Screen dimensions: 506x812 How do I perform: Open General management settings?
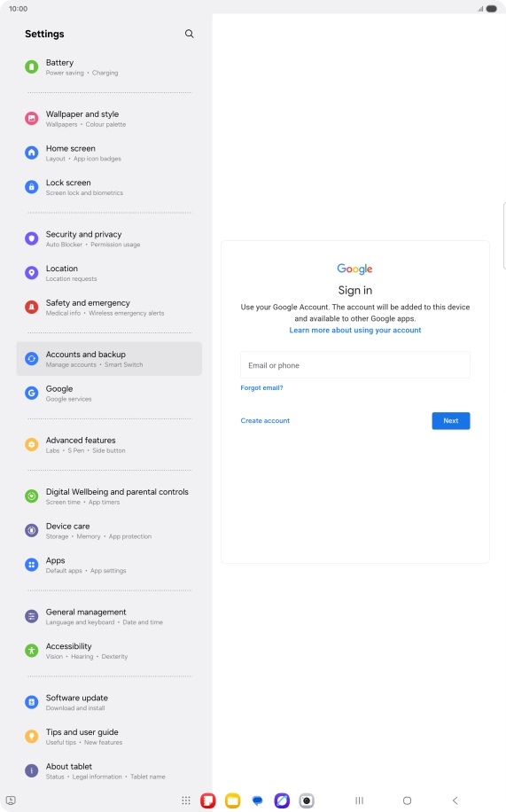click(109, 616)
